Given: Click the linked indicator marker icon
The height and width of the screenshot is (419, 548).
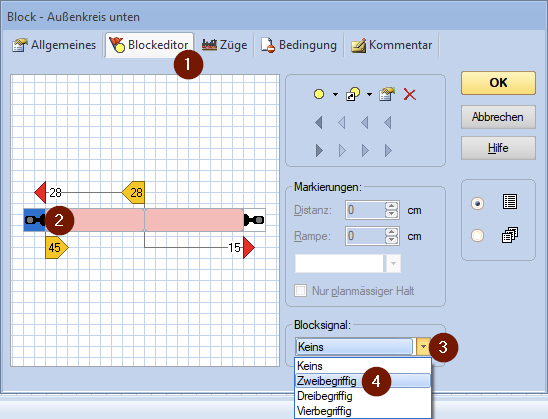Looking at the screenshot, I should [x=353, y=94].
